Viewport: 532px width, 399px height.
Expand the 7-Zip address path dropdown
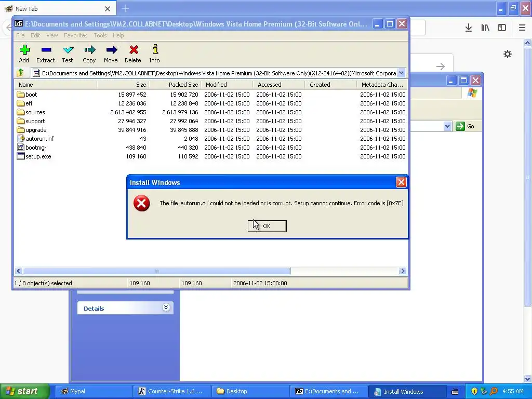(402, 73)
